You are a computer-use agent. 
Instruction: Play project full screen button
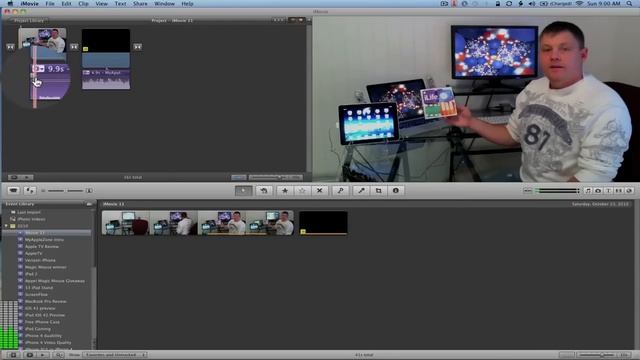pos(14,178)
